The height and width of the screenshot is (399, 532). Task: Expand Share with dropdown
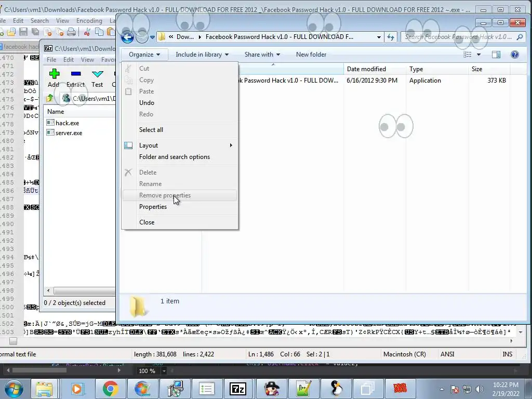click(x=262, y=55)
